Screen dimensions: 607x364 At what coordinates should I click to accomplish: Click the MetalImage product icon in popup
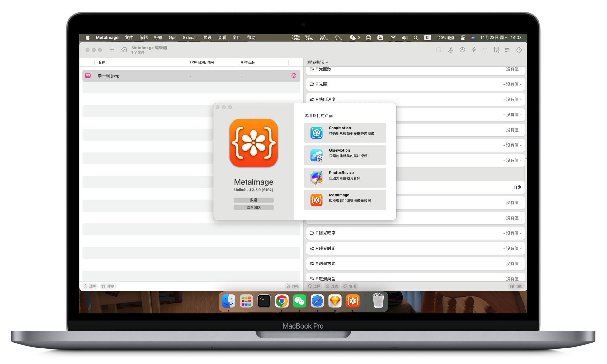(x=316, y=200)
